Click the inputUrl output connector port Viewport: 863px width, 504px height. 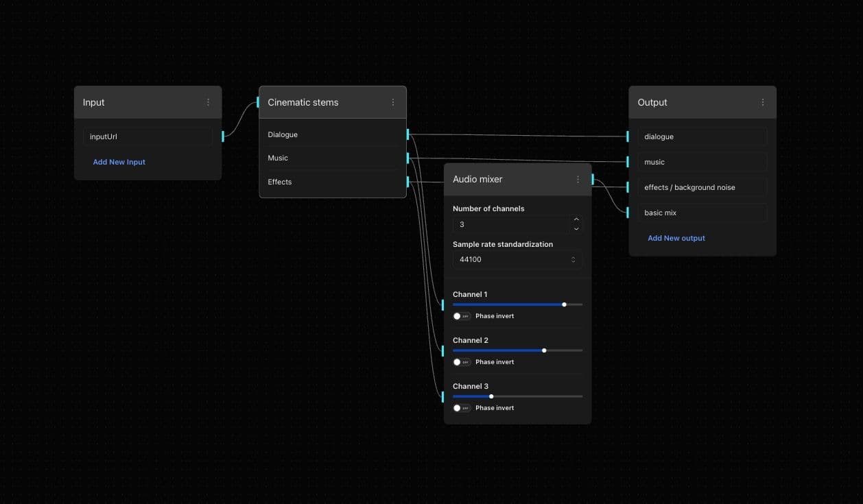click(x=223, y=136)
